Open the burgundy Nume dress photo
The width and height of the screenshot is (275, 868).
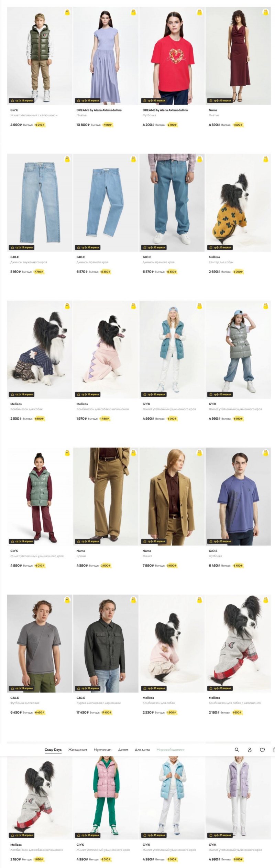click(x=238, y=56)
